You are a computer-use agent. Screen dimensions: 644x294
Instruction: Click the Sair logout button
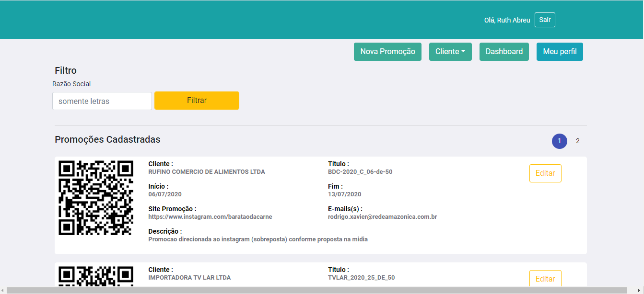pyautogui.click(x=545, y=20)
